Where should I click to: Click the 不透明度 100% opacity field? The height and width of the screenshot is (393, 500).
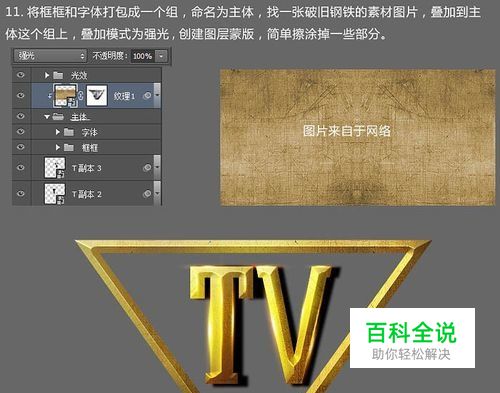tap(142, 56)
